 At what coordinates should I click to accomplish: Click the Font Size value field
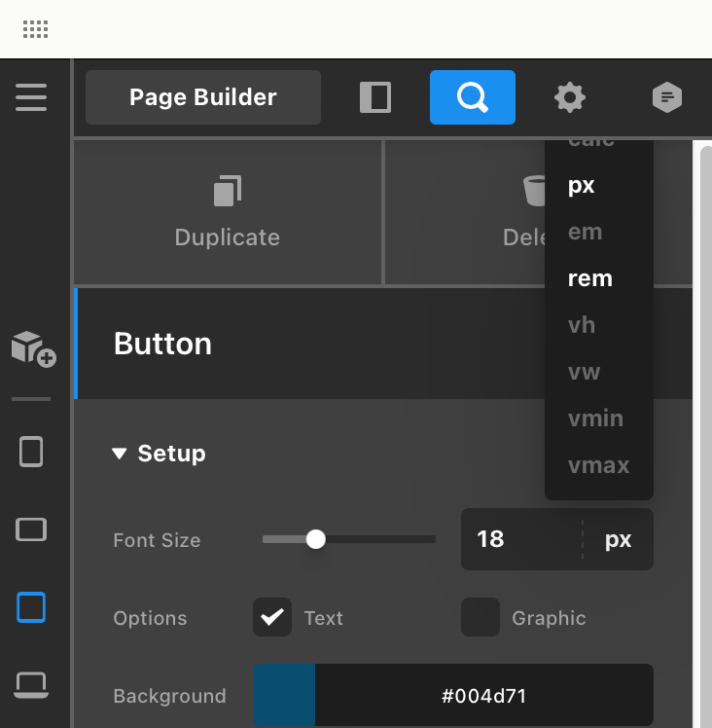click(520, 539)
